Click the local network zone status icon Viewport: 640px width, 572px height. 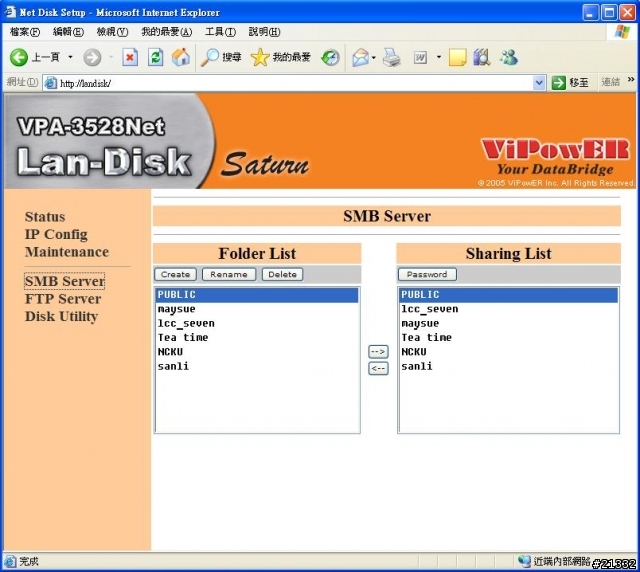coord(524,561)
